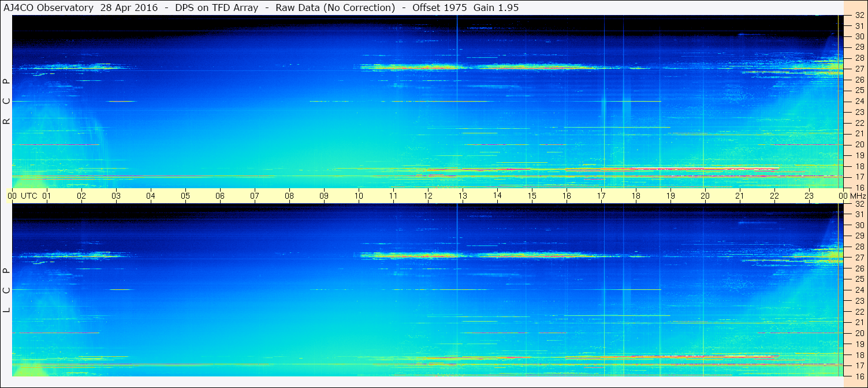868x388 pixels.
Task: Select the 23 hour mark on time axis
Action: (809, 196)
